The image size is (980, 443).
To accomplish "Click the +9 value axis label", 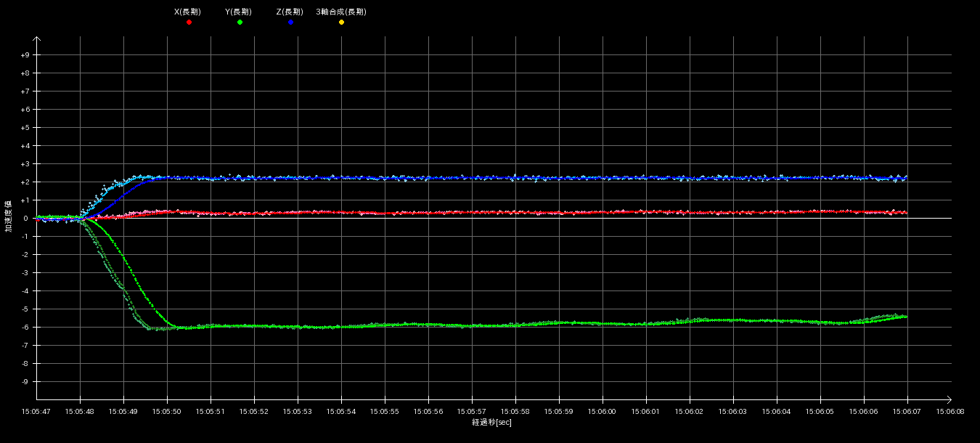I will click(x=25, y=55).
